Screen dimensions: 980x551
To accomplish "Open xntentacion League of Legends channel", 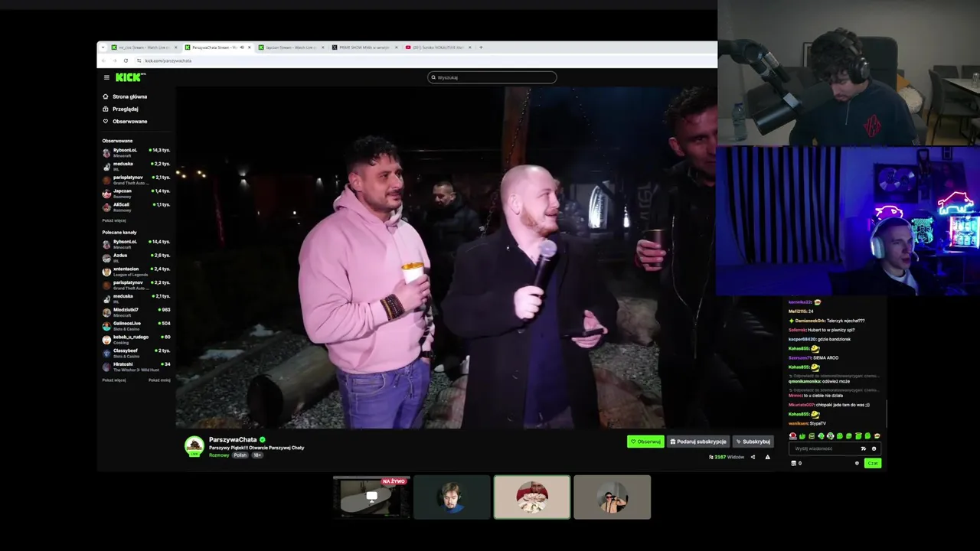I will 136,270.
